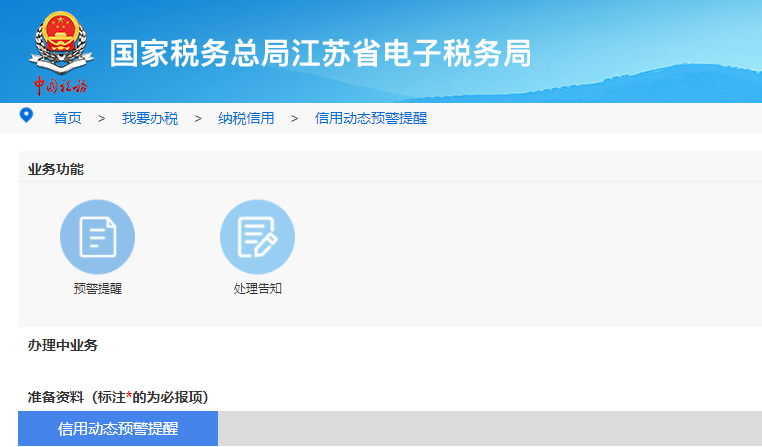This screenshot has width=762, height=447.
Task: Go to 首页 in breadcrumb
Action: [x=68, y=118]
